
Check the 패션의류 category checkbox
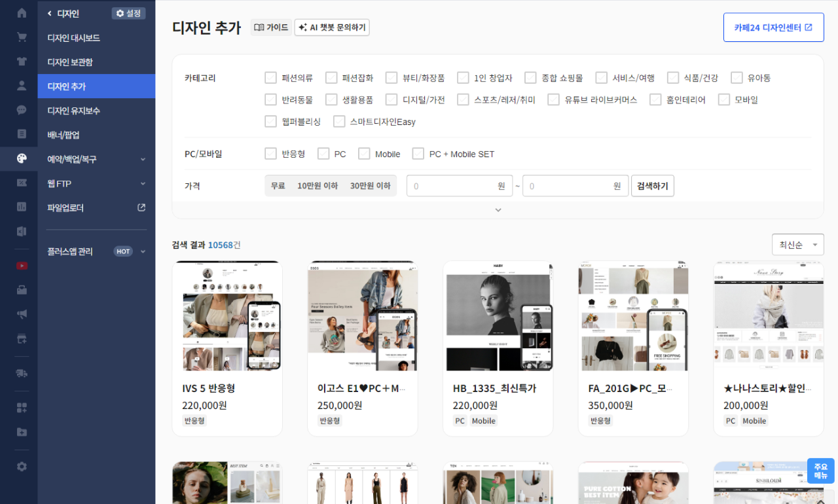[271, 78]
